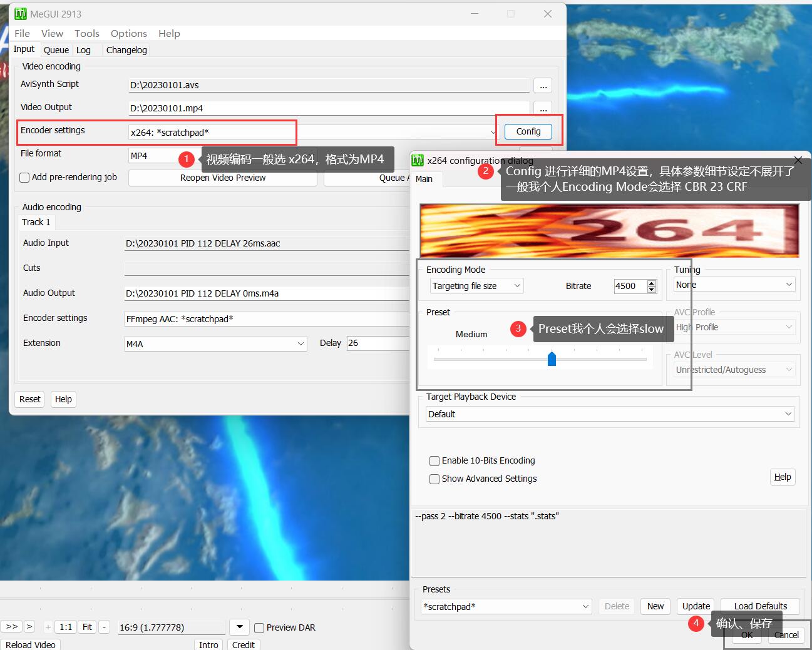
Task: Toggle Show Advanced Settings checkbox
Action: [434, 479]
